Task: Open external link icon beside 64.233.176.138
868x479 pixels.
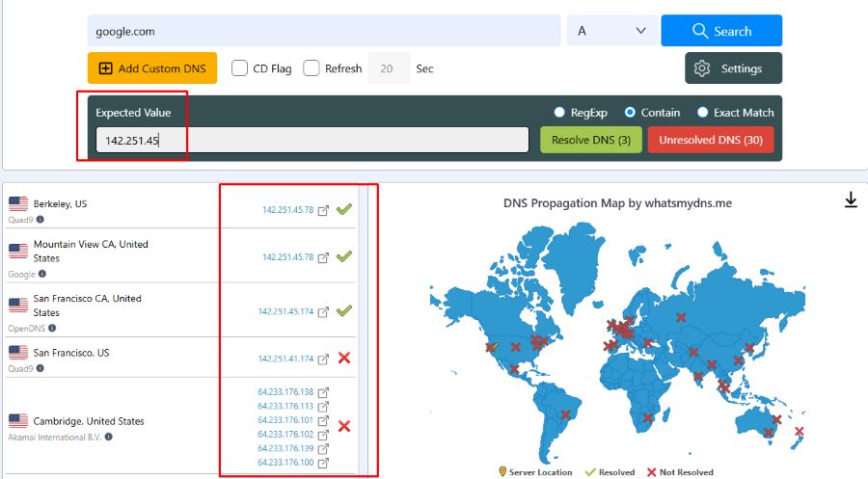Action: (323, 392)
